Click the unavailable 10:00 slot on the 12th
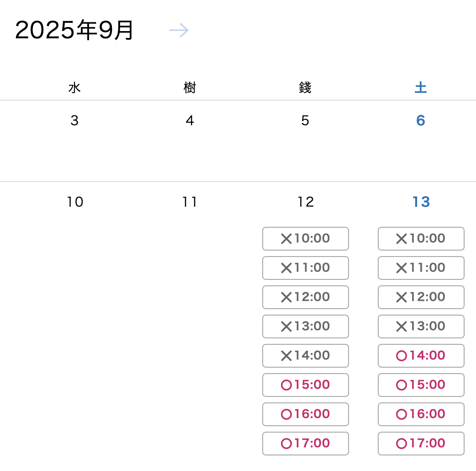The height and width of the screenshot is (471, 476). pos(306,239)
